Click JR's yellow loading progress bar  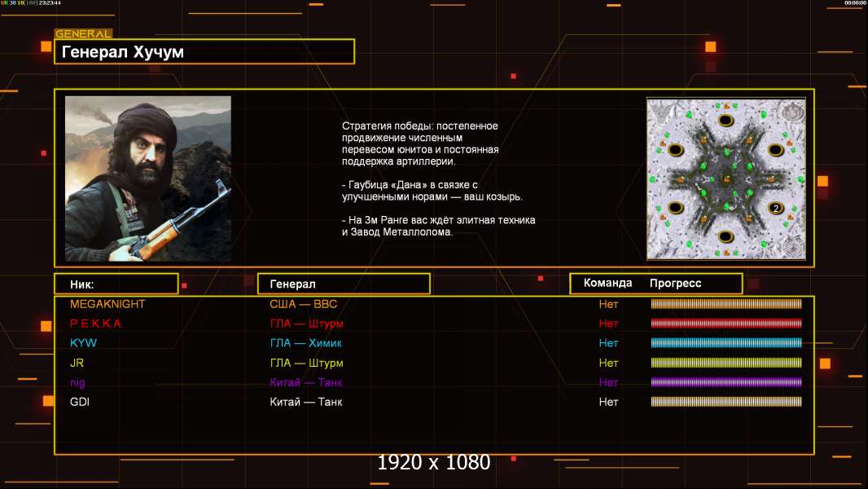726,363
